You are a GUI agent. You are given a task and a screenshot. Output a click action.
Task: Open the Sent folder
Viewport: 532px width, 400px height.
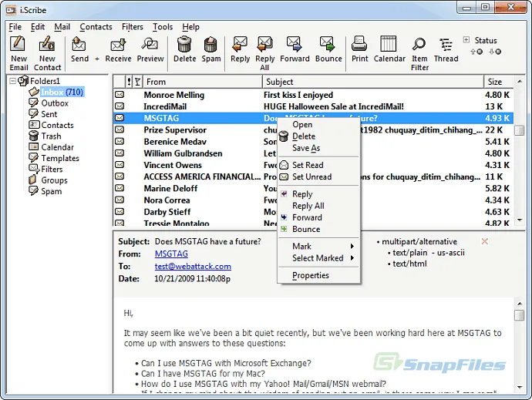coord(49,114)
